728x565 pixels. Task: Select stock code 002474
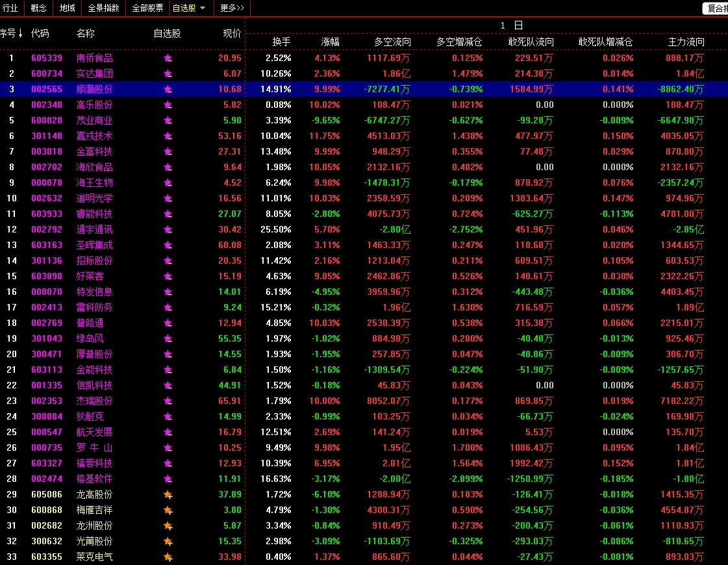(x=46, y=479)
